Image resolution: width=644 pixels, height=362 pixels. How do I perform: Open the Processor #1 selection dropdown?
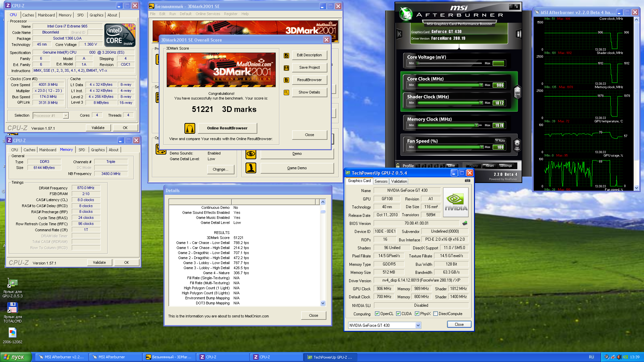click(66, 116)
